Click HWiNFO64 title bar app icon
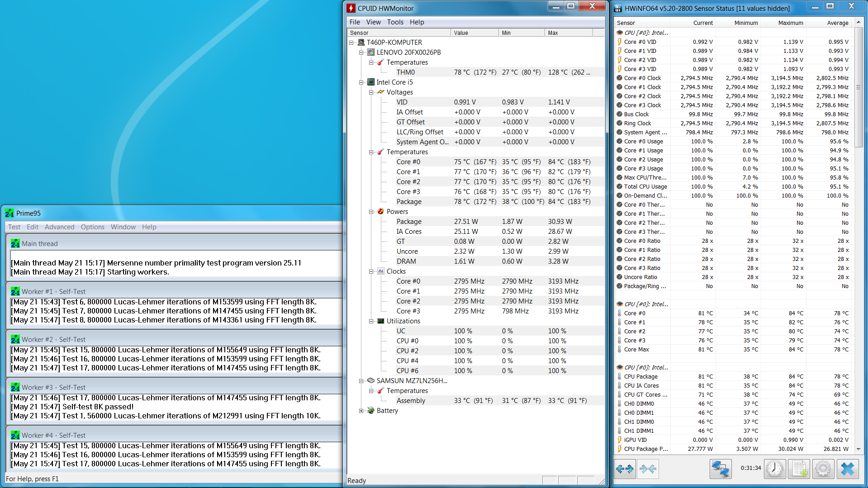 [618, 8]
